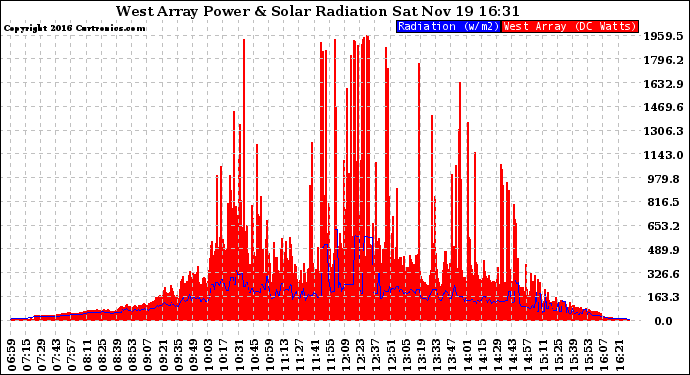
Task: Click the y-axis value 0.0
Action: (663, 321)
